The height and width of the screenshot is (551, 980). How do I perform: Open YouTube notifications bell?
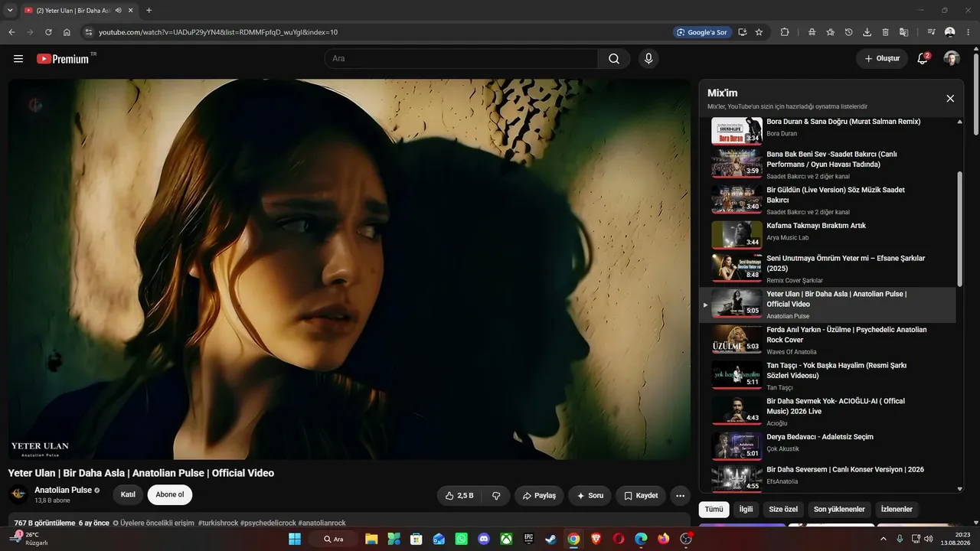click(923, 59)
